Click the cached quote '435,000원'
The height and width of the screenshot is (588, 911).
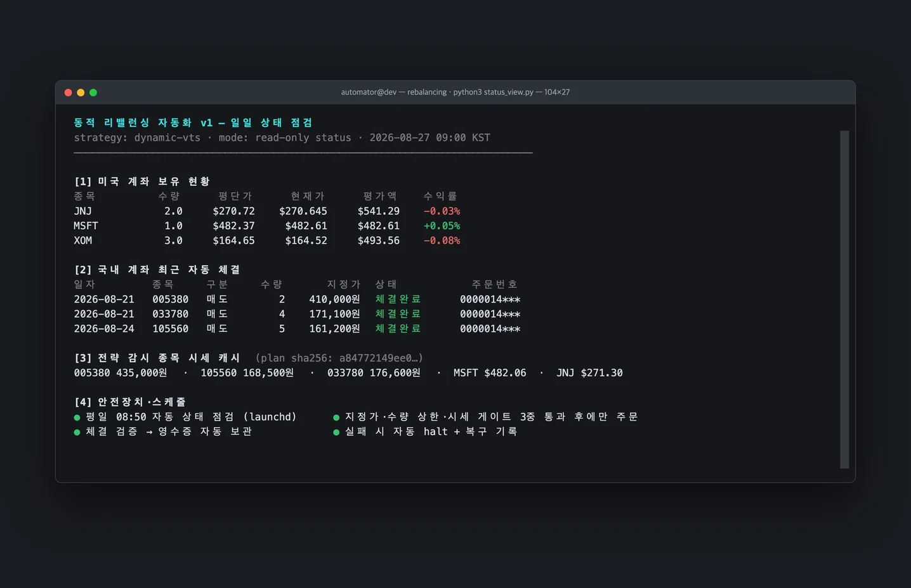[141, 373]
